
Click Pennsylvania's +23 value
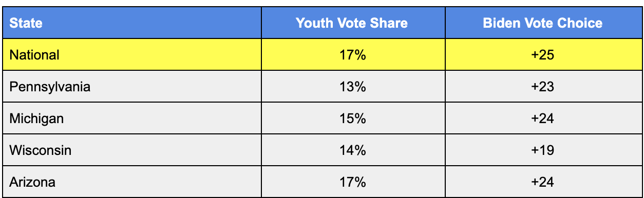point(543,87)
